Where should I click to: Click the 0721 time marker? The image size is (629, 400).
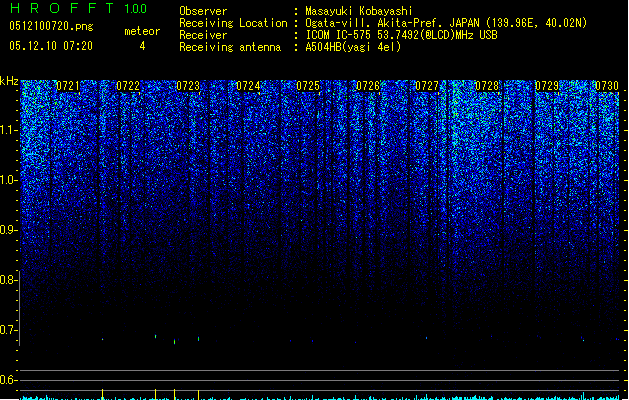[68, 86]
